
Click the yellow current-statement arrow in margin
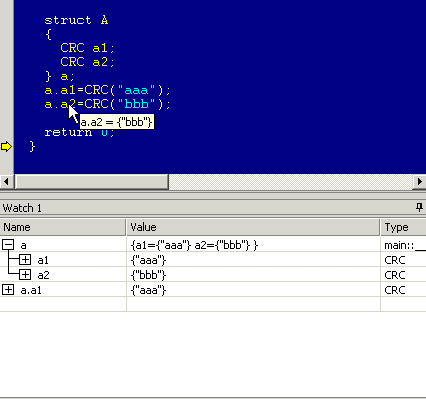point(6,146)
